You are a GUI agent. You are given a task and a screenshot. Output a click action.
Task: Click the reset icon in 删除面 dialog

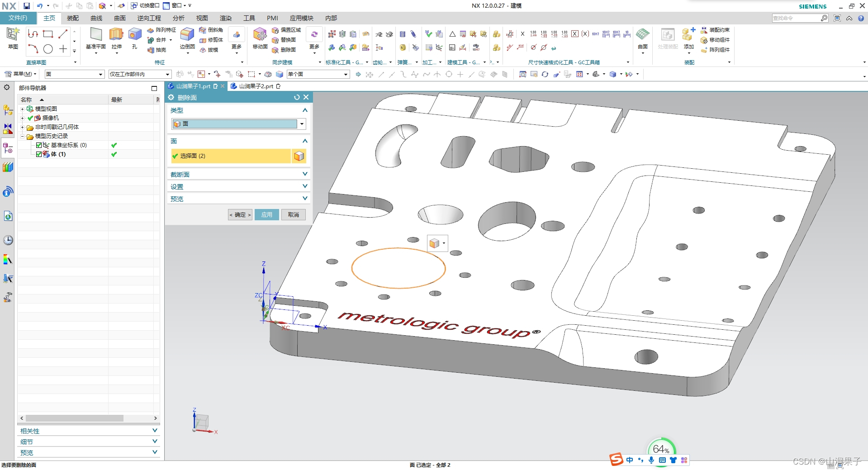click(x=297, y=97)
